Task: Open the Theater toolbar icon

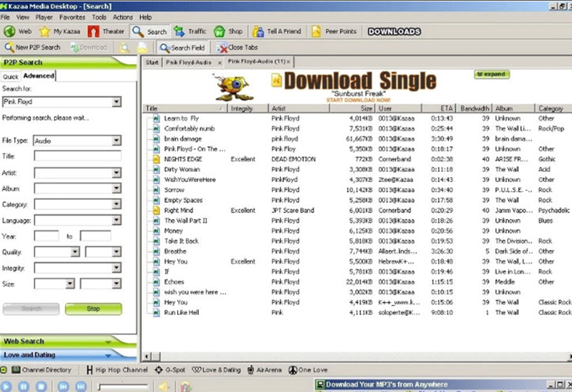Action: tap(93, 31)
